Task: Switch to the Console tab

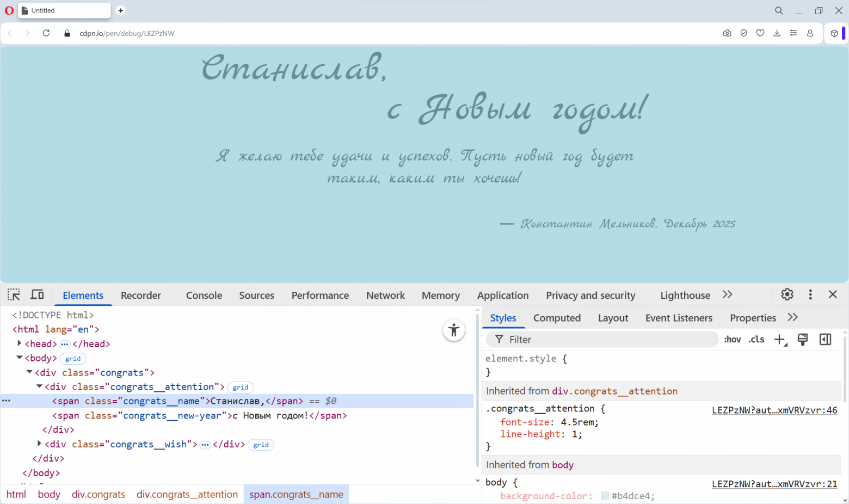Action: pyautogui.click(x=204, y=296)
